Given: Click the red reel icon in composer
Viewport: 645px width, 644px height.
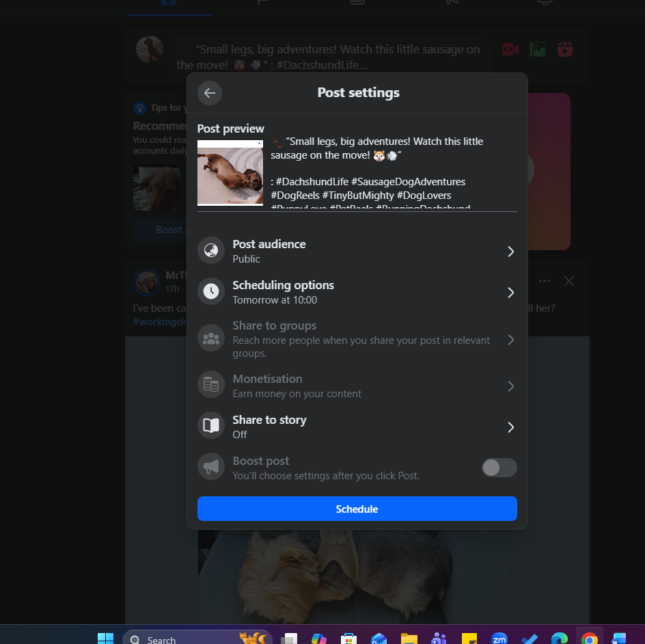Looking at the screenshot, I should coord(565,49).
